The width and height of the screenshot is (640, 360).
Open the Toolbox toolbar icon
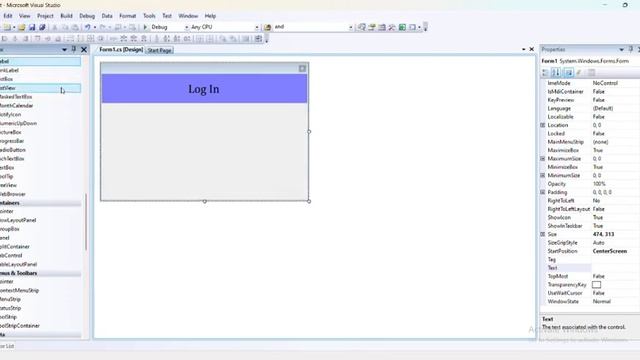click(x=392, y=27)
